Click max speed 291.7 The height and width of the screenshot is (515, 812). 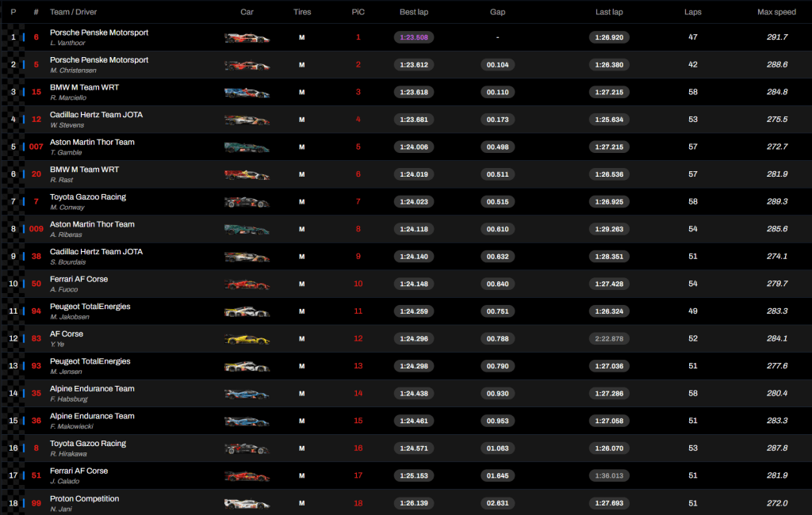777,37
